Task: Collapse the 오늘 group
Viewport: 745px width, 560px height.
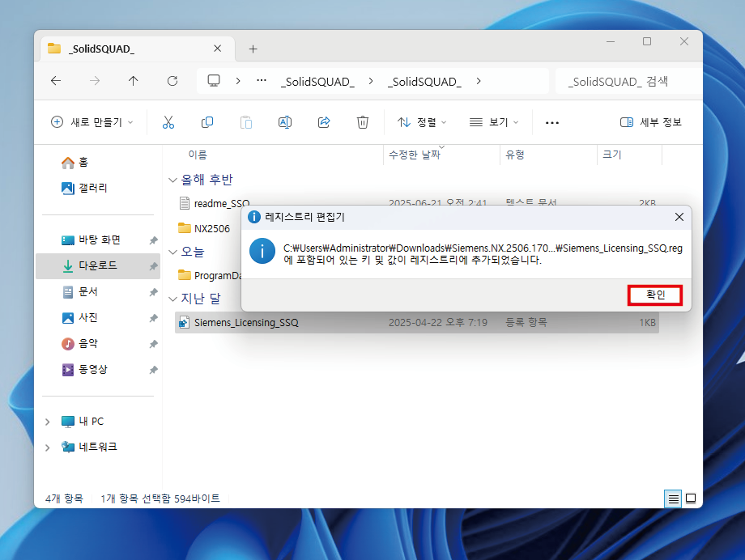Action: point(173,252)
